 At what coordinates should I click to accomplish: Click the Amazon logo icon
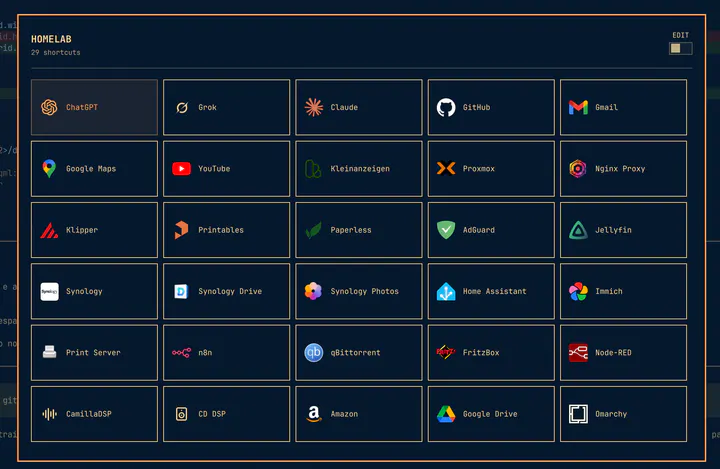[314, 414]
